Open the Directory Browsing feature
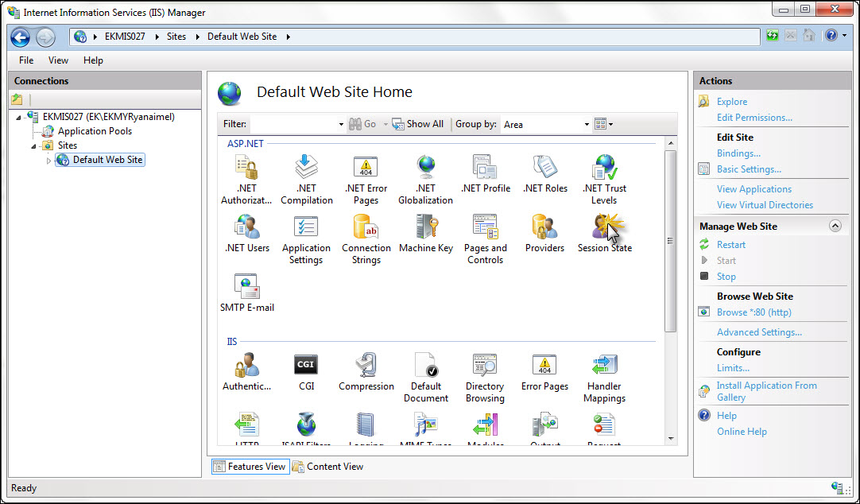The image size is (860, 504). (x=485, y=378)
